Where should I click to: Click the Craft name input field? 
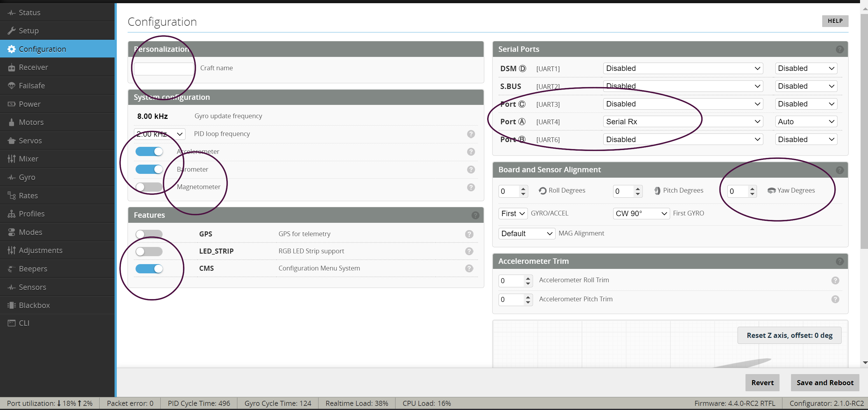pyautogui.click(x=164, y=68)
